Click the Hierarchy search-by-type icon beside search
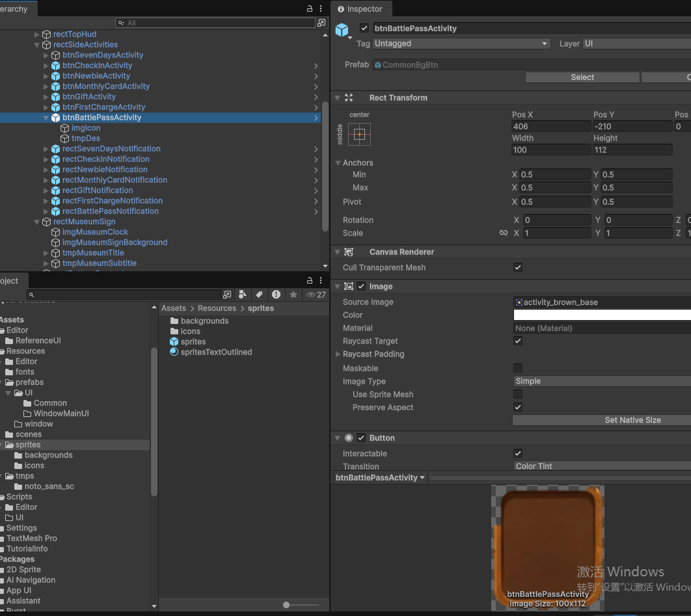This screenshot has height=616, width=691. click(321, 23)
